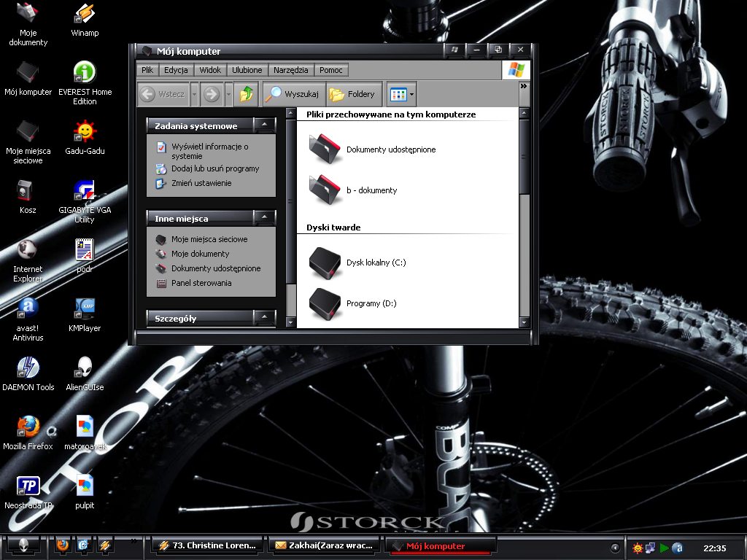Select Dysk lokalny (C:) drive icon
Image resolution: width=747 pixels, height=560 pixels.
coord(325,262)
